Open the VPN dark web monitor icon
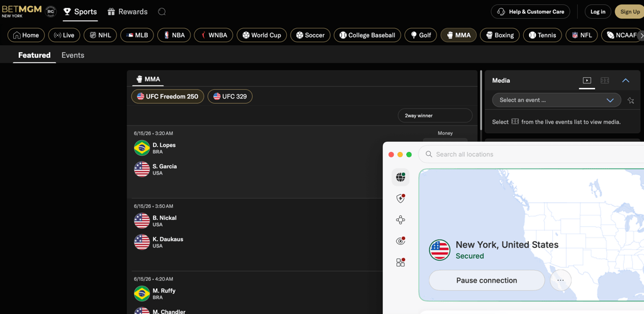 [x=401, y=241]
